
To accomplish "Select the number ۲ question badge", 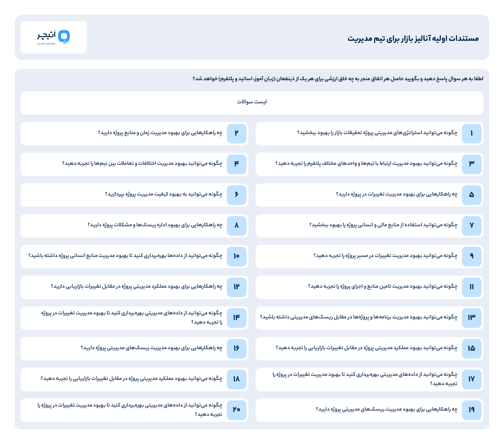I will [x=236, y=134].
